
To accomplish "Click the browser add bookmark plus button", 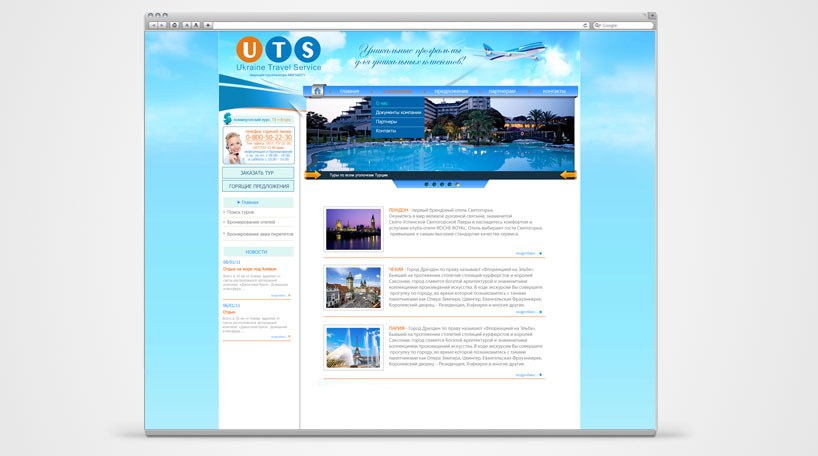I will [207, 25].
